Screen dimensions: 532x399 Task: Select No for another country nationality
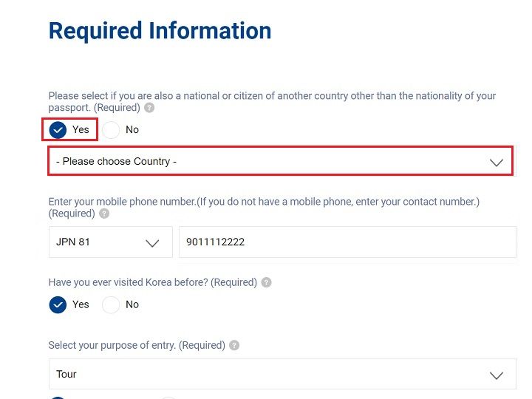(x=111, y=130)
